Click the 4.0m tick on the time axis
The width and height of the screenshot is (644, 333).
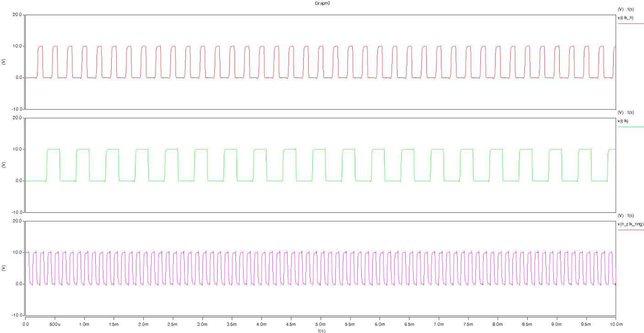262,324
